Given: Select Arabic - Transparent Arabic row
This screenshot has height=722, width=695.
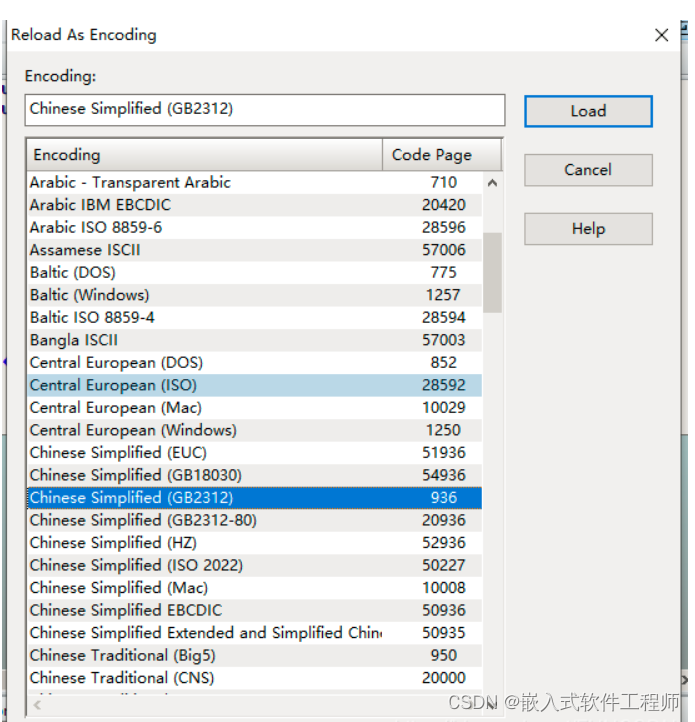Looking at the screenshot, I should pos(255,182).
